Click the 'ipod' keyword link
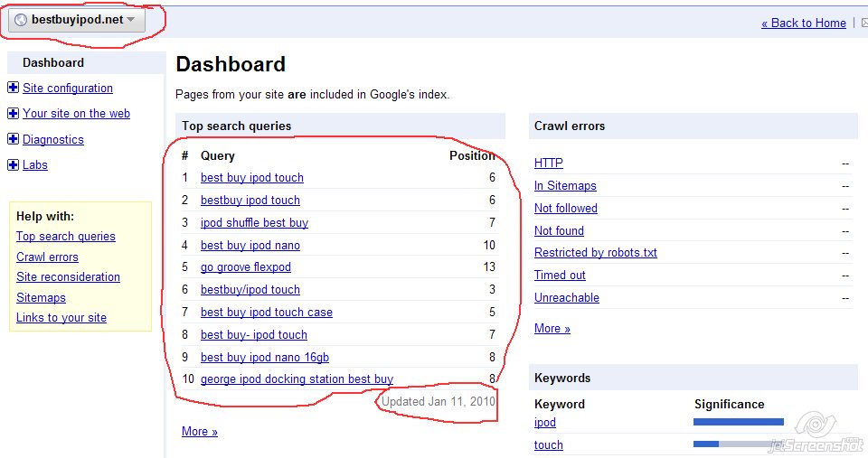Screen dimensions: 868x458 pos(544,423)
